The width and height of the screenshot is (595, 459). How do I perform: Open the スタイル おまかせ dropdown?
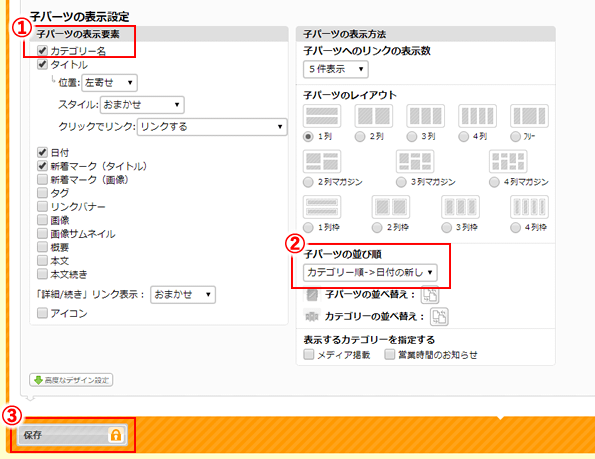(x=142, y=105)
